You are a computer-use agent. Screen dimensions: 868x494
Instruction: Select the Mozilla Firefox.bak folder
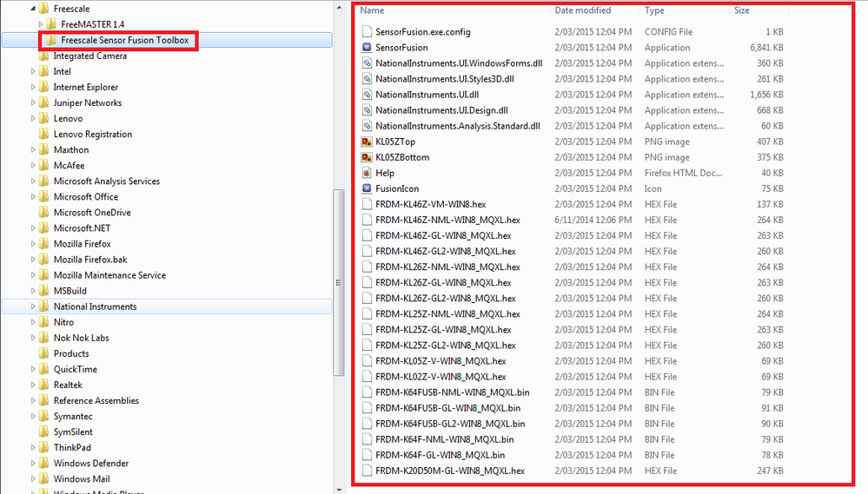90,260
